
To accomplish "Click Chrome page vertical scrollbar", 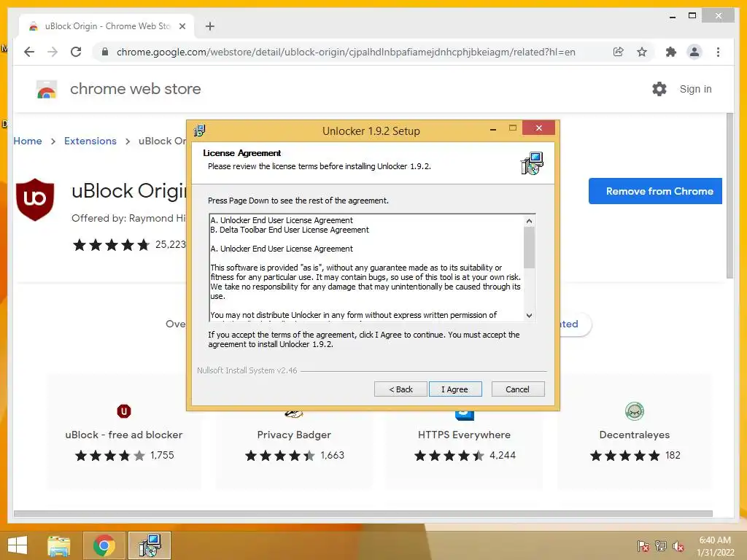I will (729, 195).
